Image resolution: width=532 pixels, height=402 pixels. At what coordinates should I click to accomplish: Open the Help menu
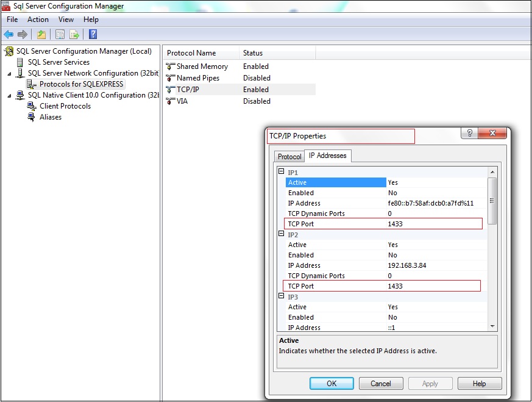(x=91, y=20)
